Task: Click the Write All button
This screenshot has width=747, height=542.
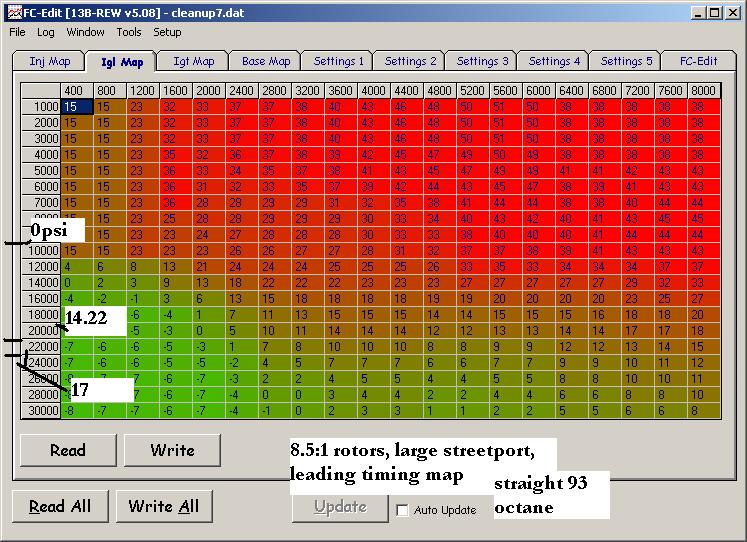Action: point(164,506)
